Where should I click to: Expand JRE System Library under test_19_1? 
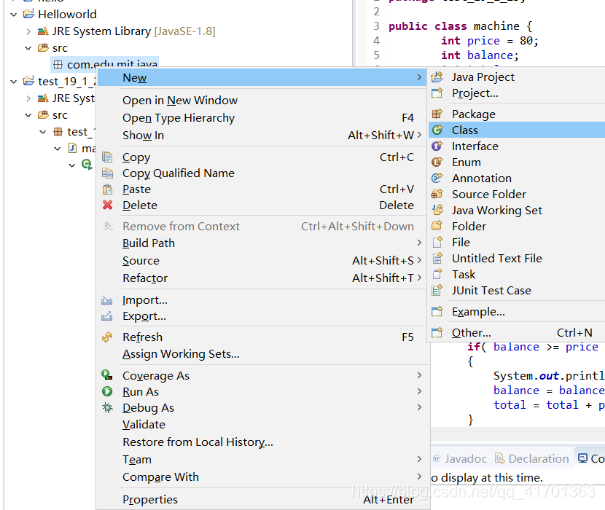coord(28,98)
